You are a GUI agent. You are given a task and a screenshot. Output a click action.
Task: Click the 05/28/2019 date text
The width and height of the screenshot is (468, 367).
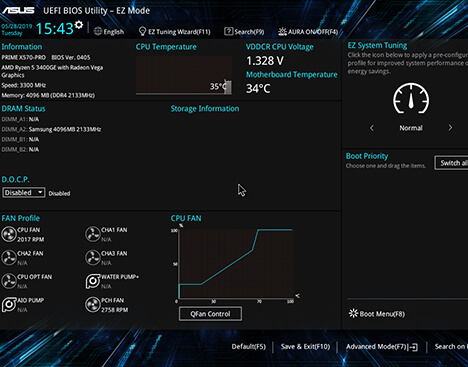pos(17,26)
